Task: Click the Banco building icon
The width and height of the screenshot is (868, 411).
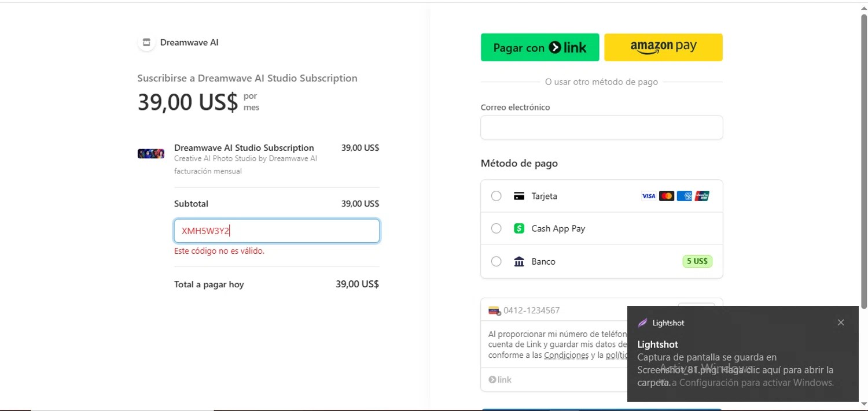Action: coord(519,262)
